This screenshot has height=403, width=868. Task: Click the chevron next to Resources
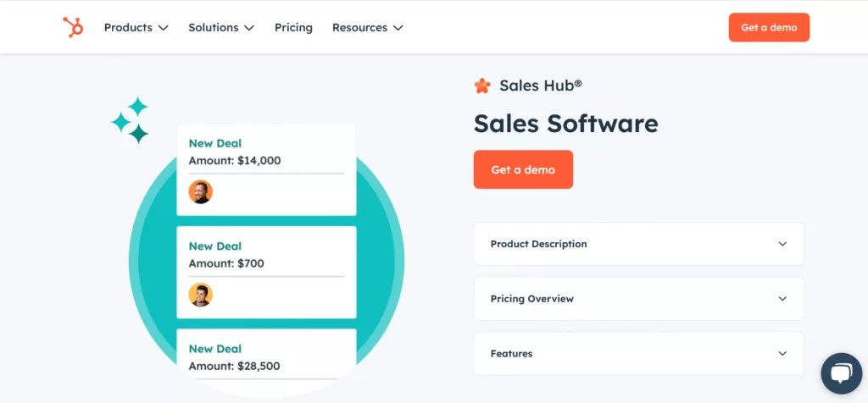pyautogui.click(x=398, y=28)
